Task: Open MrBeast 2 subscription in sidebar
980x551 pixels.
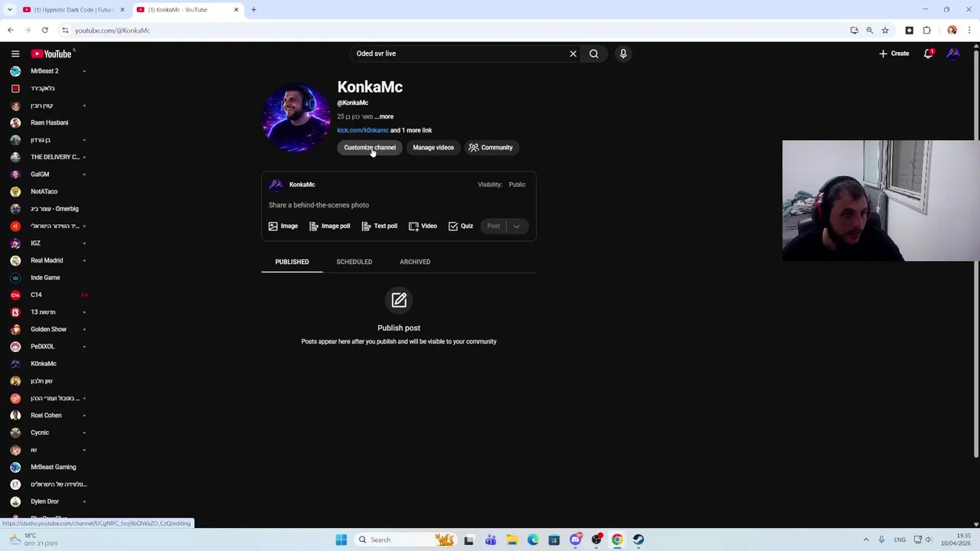Action: tap(46, 71)
